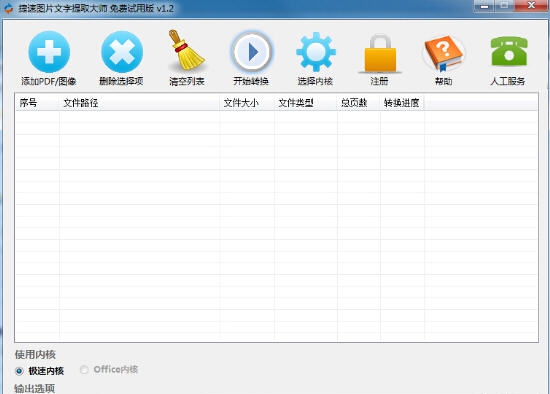Image resolution: width=550 pixels, height=394 pixels.
Task: Click the 序号 column header
Action: click(x=38, y=103)
